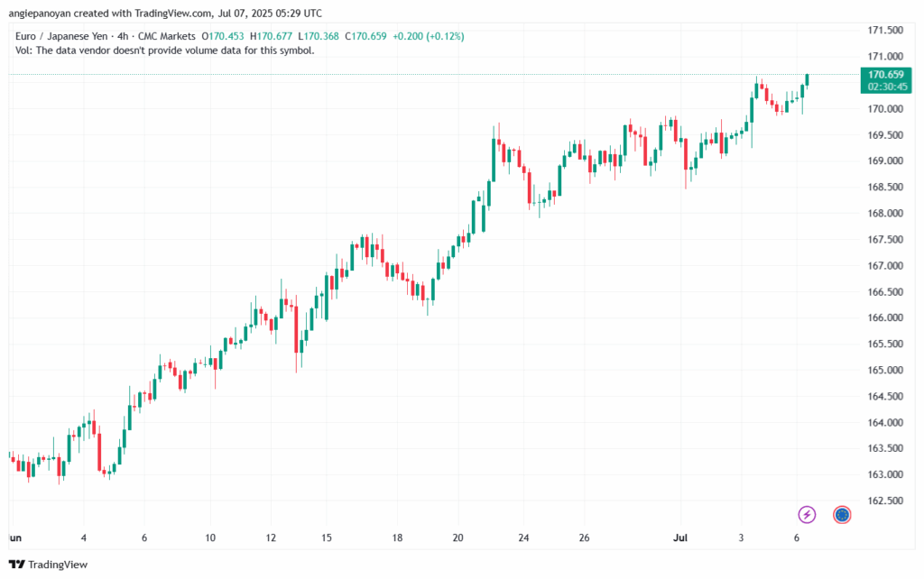
Task: Click the date axis label 15
Action: pyautogui.click(x=327, y=538)
